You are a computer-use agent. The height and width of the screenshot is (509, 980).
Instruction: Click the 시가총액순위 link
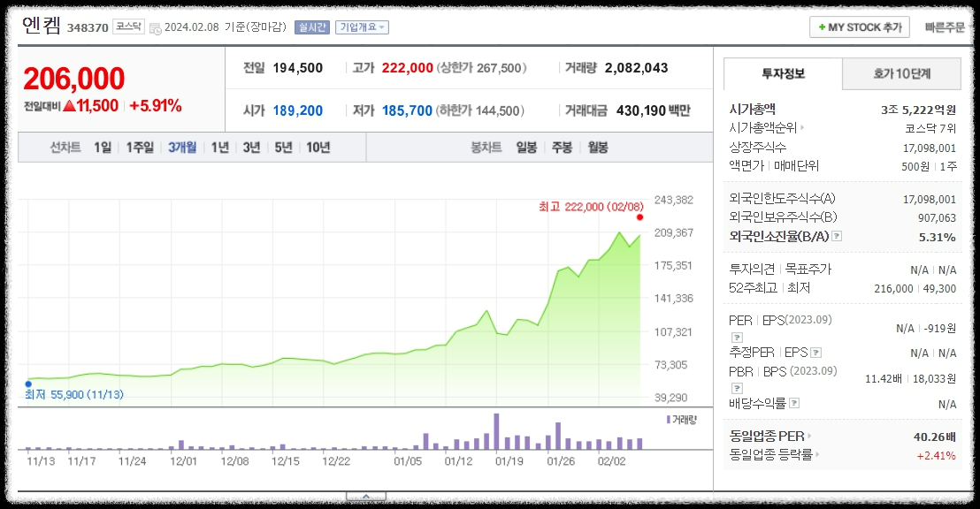[763, 128]
